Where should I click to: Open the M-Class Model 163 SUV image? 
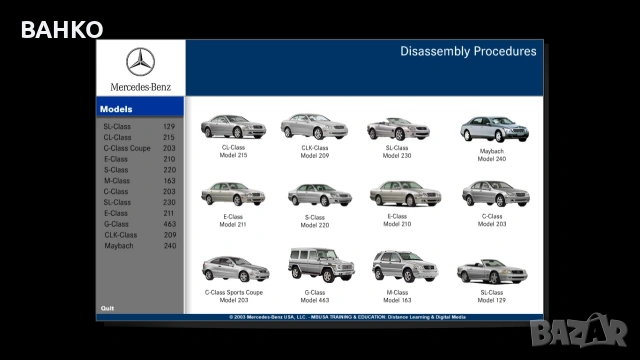(x=405, y=267)
